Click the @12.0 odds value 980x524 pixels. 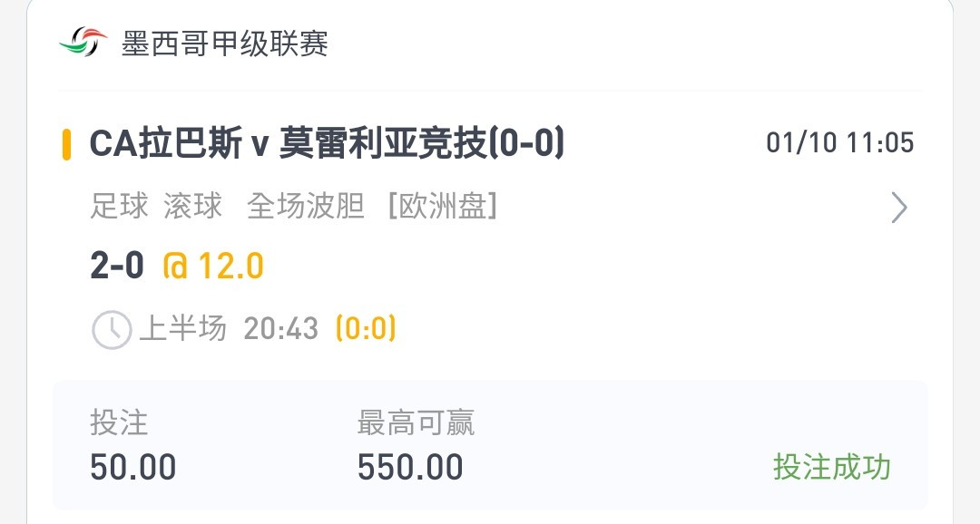coord(213,267)
